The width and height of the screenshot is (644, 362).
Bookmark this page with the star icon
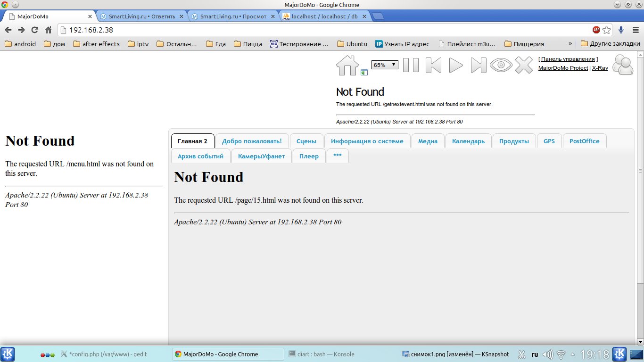coord(607,30)
